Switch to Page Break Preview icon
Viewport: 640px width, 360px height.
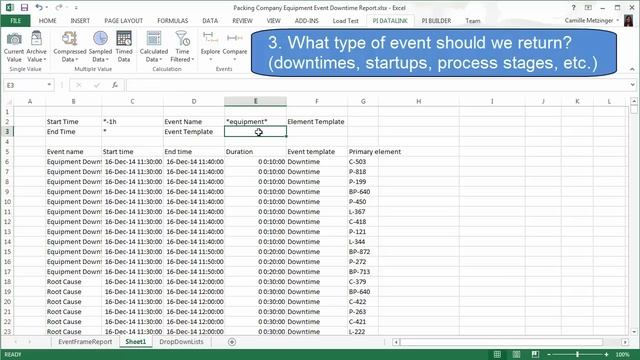click(535, 354)
